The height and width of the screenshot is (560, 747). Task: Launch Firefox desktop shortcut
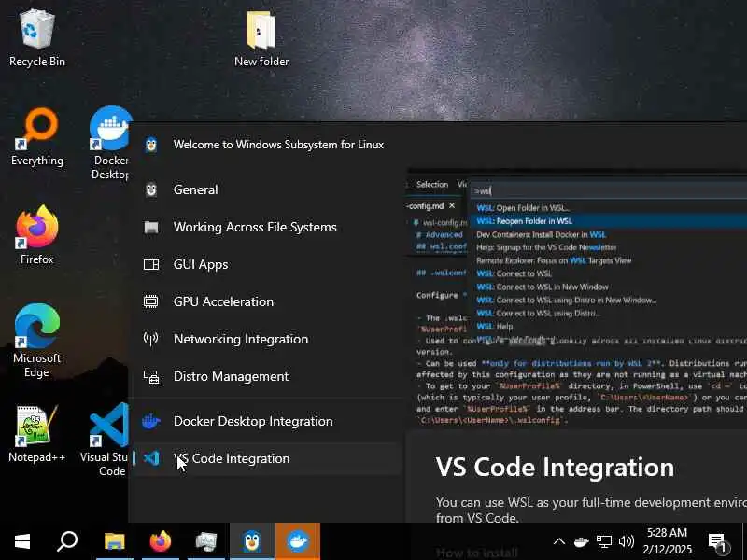click(37, 235)
